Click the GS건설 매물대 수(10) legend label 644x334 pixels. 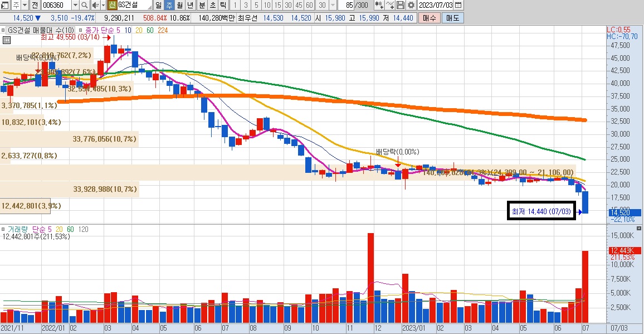point(41,30)
